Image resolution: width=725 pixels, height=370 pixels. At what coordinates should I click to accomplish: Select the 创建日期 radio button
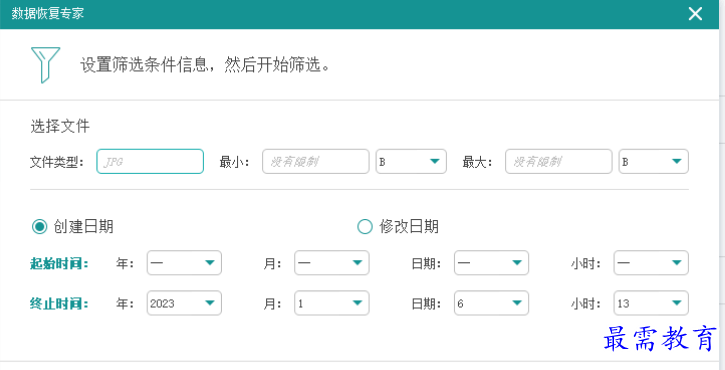coord(39,227)
